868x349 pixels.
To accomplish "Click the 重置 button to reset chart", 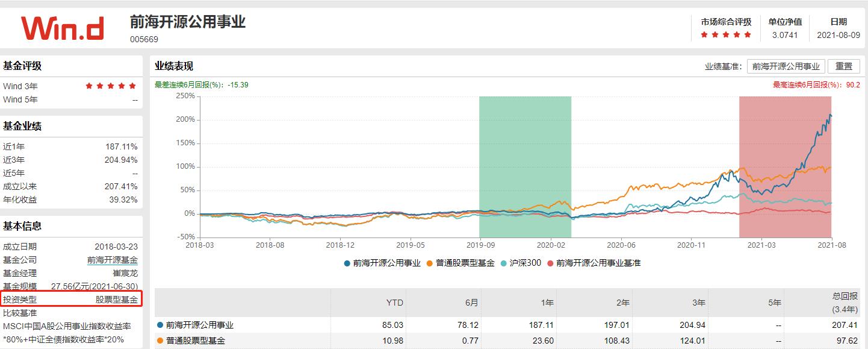I will pos(845,66).
